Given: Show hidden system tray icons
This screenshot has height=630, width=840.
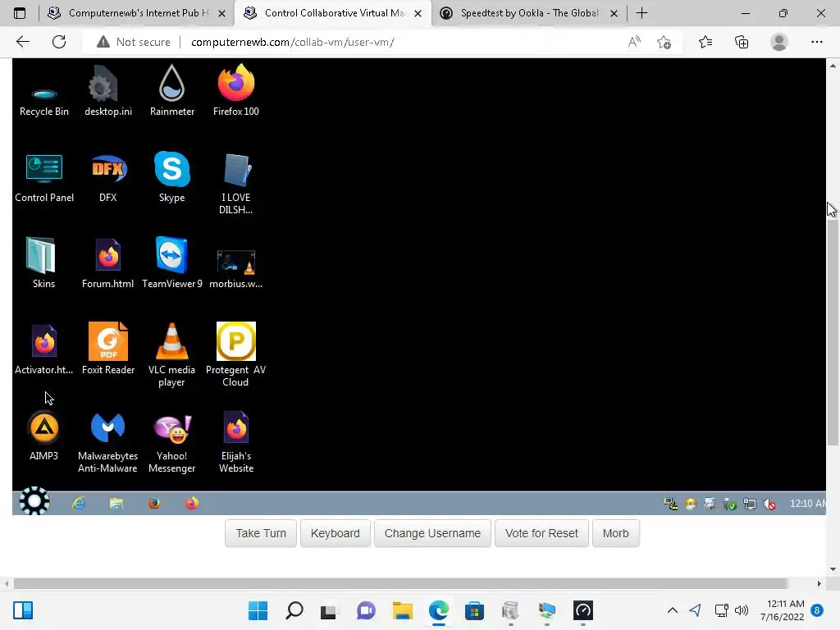Looking at the screenshot, I should (673, 610).
